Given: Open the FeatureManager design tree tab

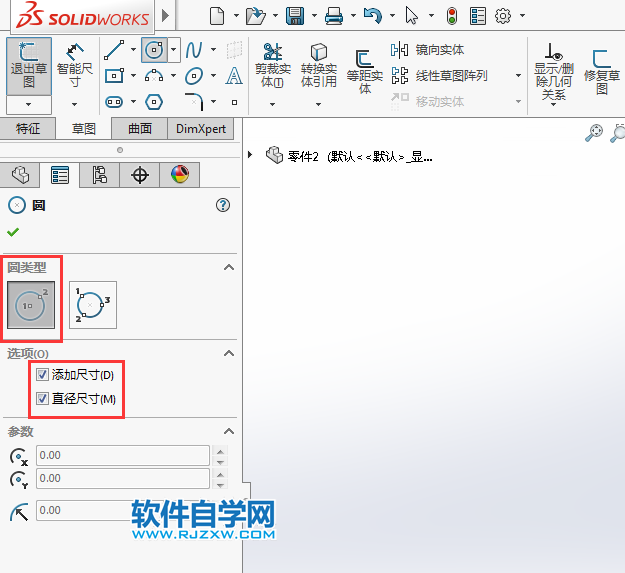Looking at the screenshot, I should pos(20,175).
